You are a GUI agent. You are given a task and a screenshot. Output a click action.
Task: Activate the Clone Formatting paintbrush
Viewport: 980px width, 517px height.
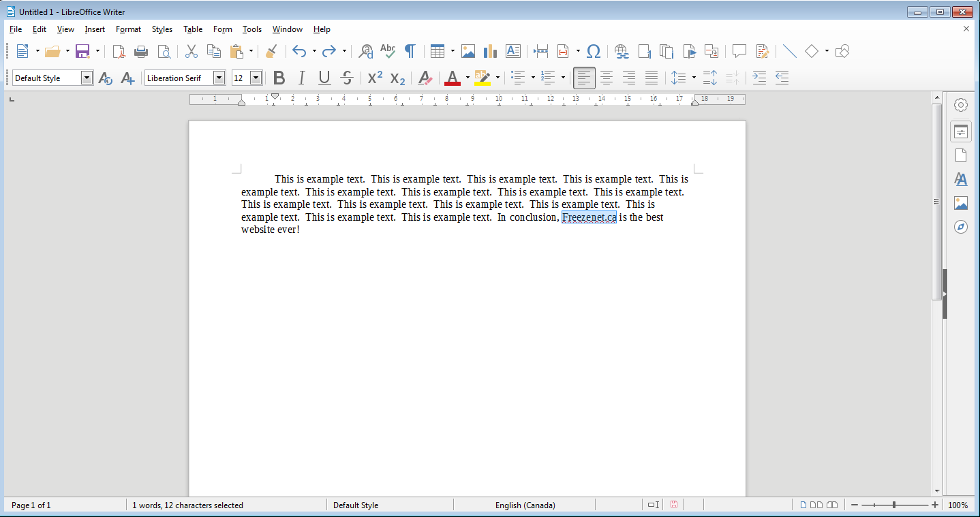pos(271,51)
